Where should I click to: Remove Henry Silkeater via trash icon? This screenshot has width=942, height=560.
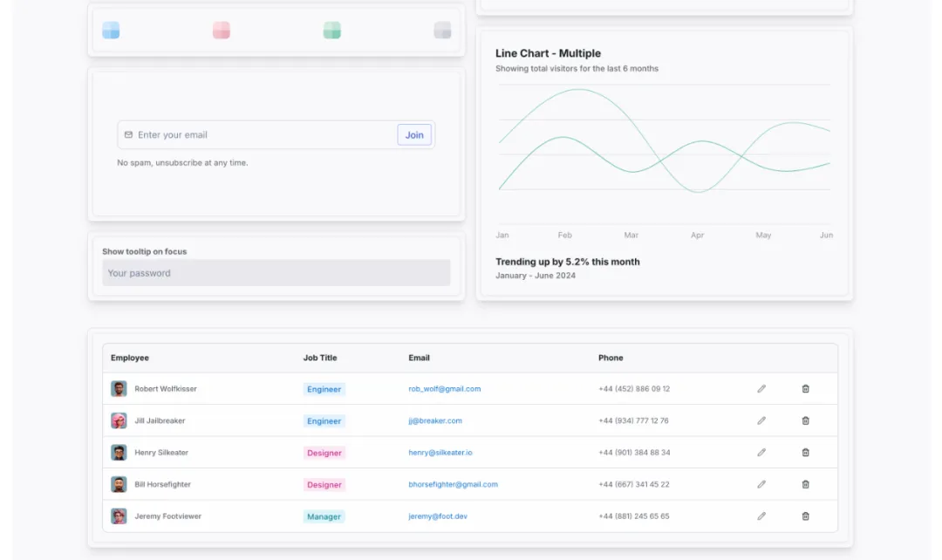click(806, 453)
